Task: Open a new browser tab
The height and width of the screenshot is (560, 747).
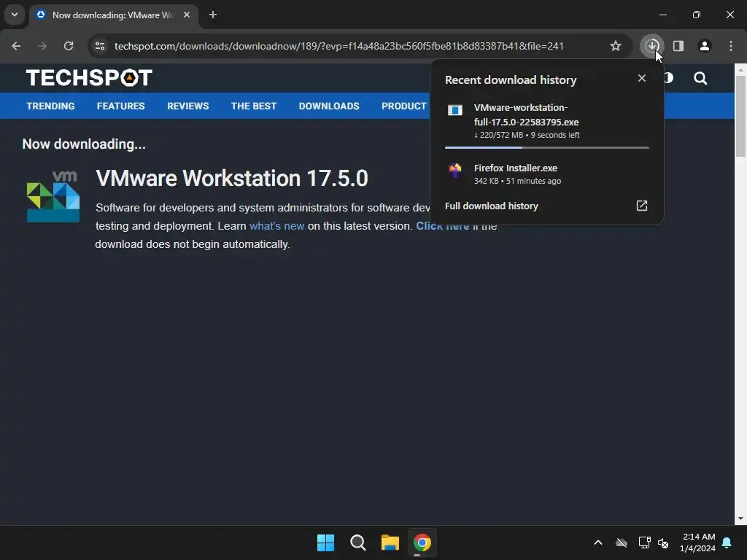Action: point(213,15)
